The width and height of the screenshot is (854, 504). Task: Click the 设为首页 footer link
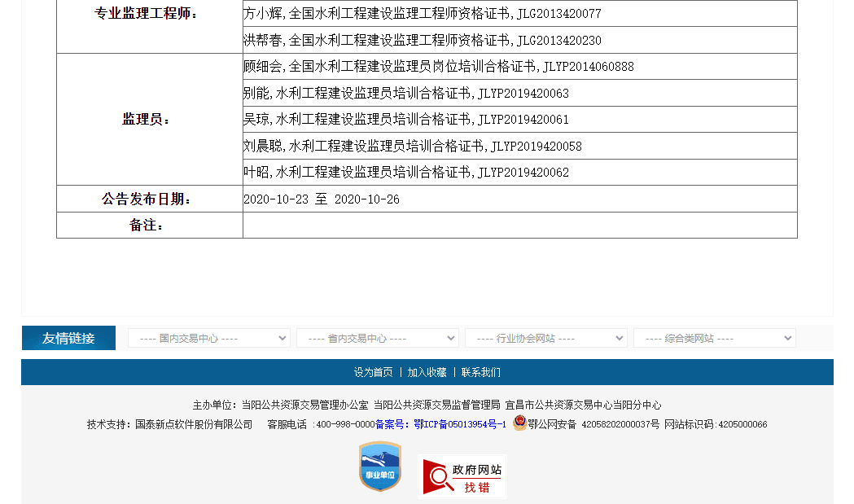[x=373, y=372]
